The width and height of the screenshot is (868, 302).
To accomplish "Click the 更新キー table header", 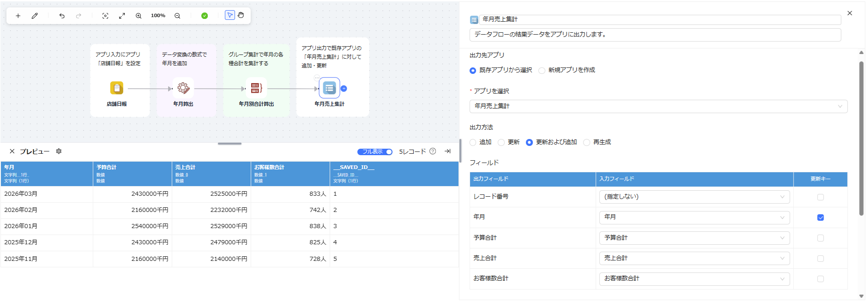I will tap(820, 179).
